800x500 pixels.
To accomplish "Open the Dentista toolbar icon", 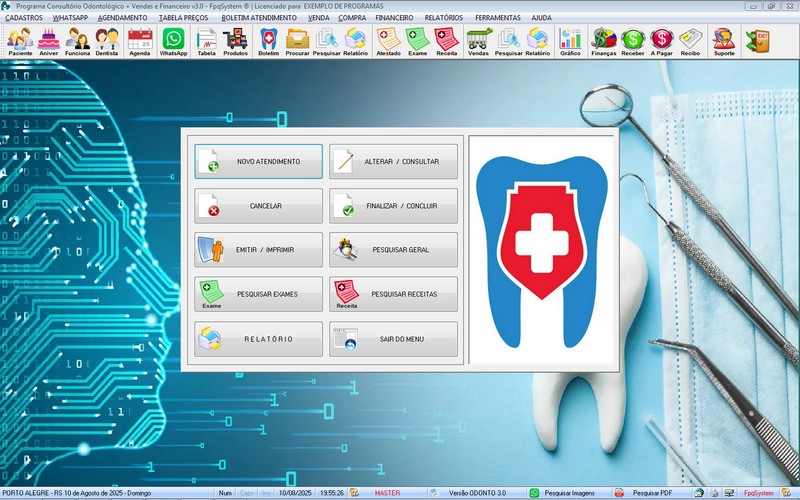I will [108, 41].
